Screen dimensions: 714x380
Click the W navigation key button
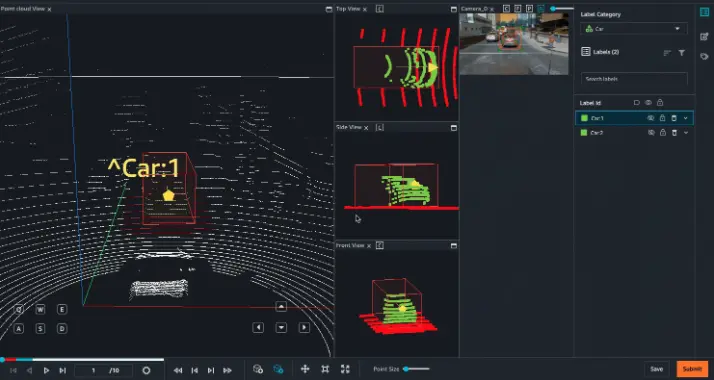point(40,309)
